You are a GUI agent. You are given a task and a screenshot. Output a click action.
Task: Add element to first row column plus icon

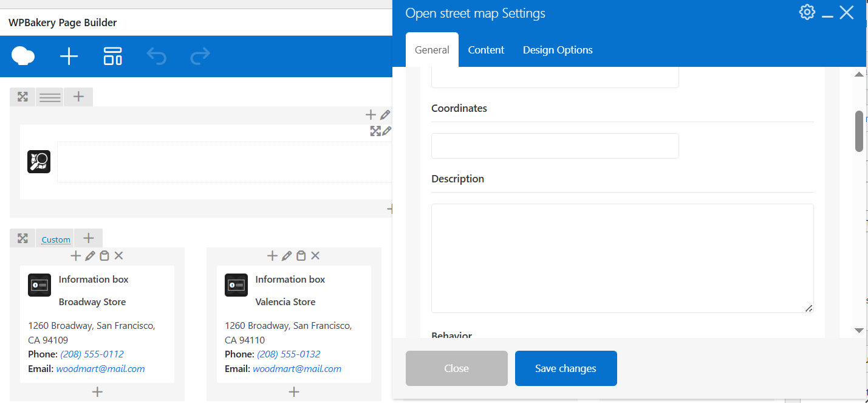click(x=371, y=114)
